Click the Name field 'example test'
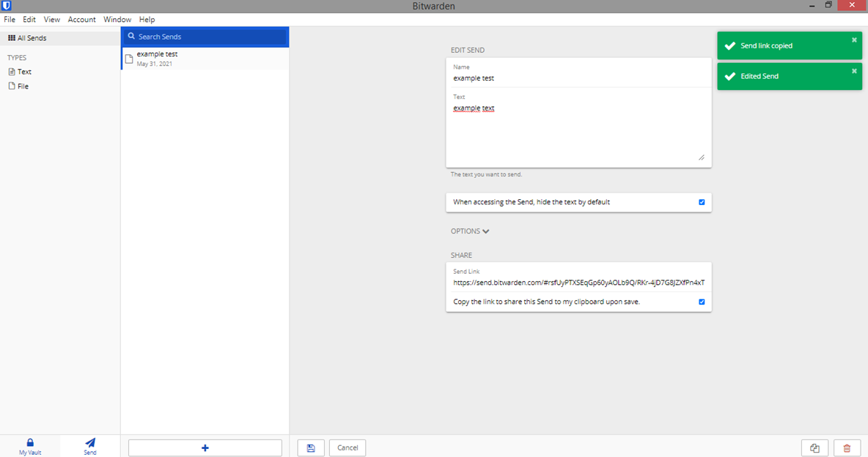This screenshot has width=868, height=457. tap(578, 78)
